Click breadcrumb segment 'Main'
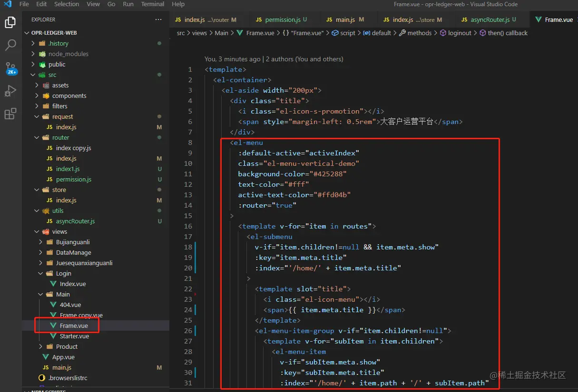This screenshot has height=392, width=578. [x=221, y=33]
